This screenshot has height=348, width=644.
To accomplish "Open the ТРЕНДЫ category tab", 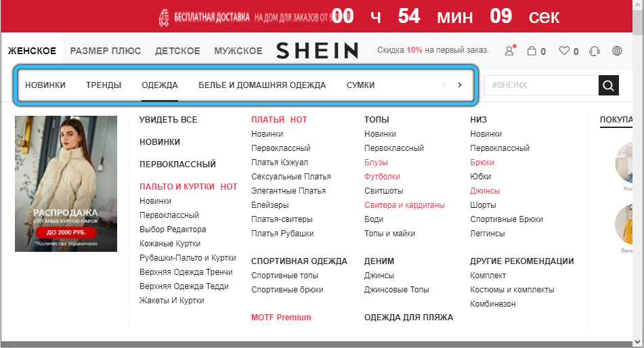I will point(104,85).
